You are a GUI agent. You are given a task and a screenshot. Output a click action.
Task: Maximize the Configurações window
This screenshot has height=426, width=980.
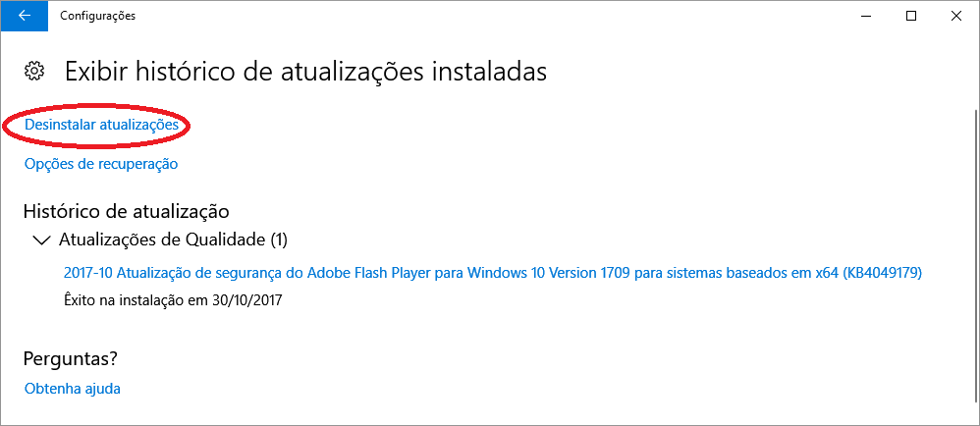pyautogui.click(x=910, y=16)
